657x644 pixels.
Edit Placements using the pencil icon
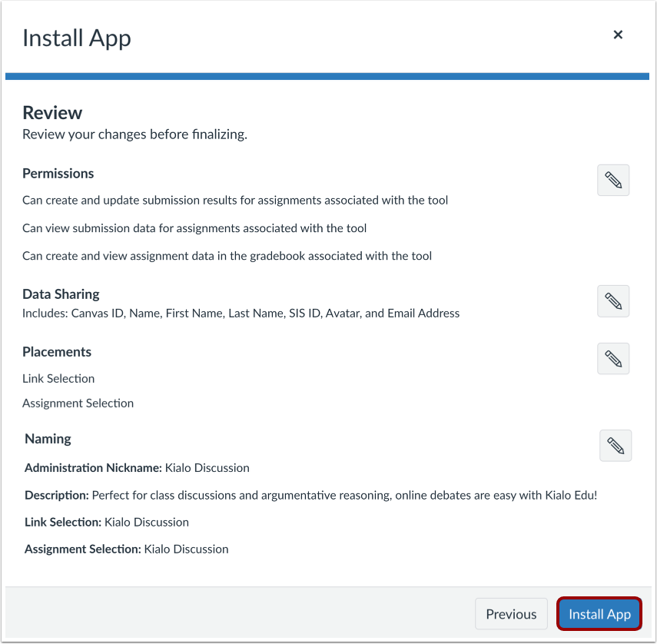[x=612, y=358]
